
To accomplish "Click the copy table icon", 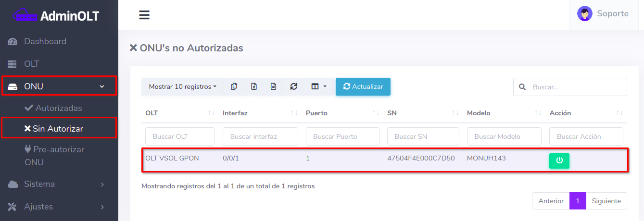I will pyautogui.click(x=234, y=87).
